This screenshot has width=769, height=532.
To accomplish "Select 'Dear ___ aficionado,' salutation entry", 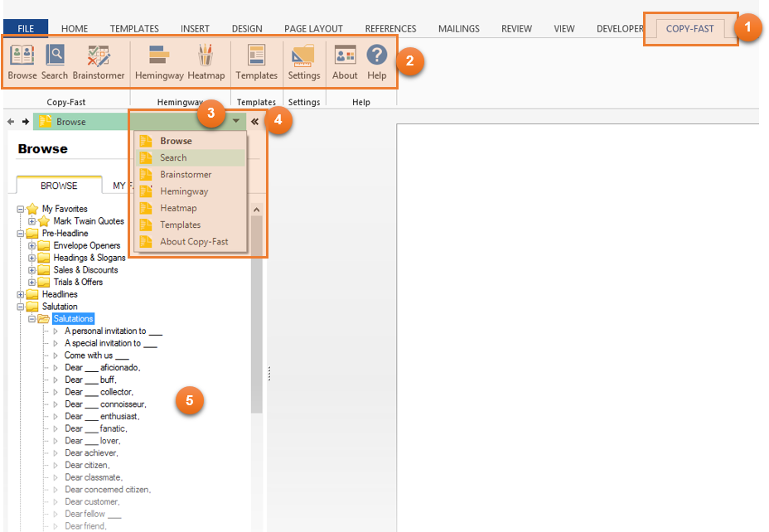I will 103,368.
